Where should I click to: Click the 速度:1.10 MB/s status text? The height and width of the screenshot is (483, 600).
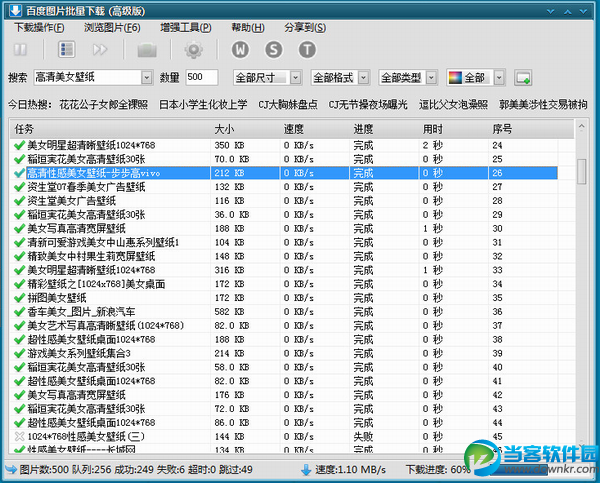pos(350,470)
